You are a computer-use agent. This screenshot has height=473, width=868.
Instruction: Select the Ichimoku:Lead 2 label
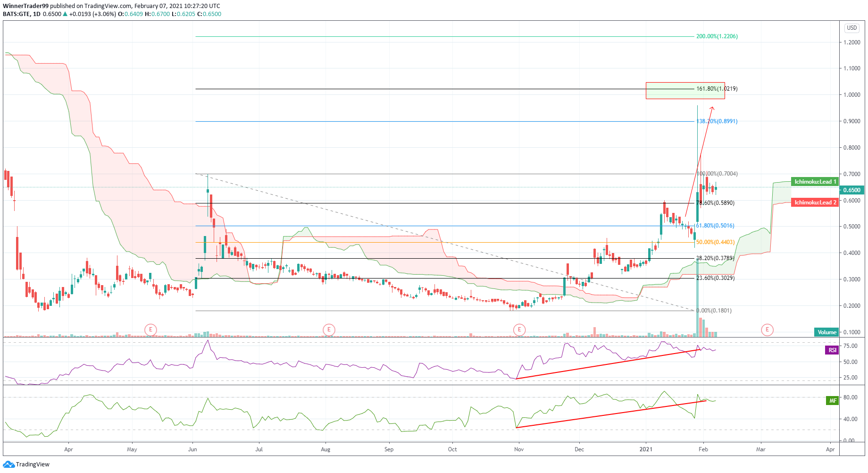tap(815, 203)
